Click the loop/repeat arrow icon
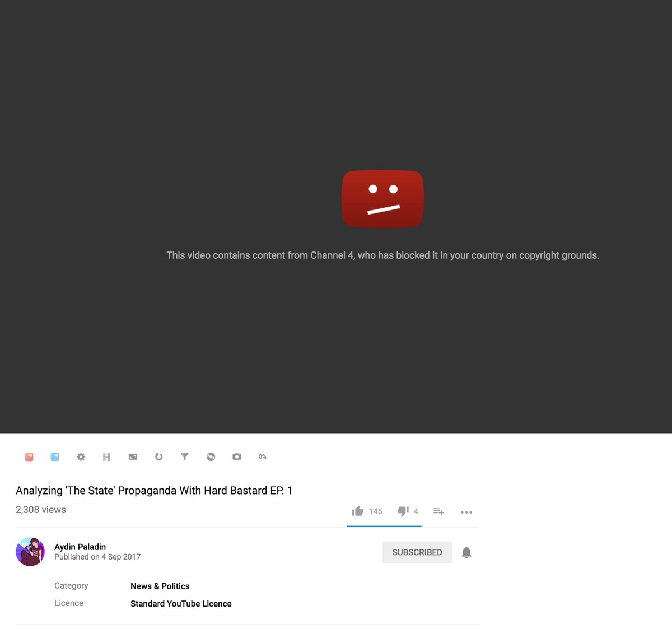This screenshot has height=629, width=672. point(159,456)
